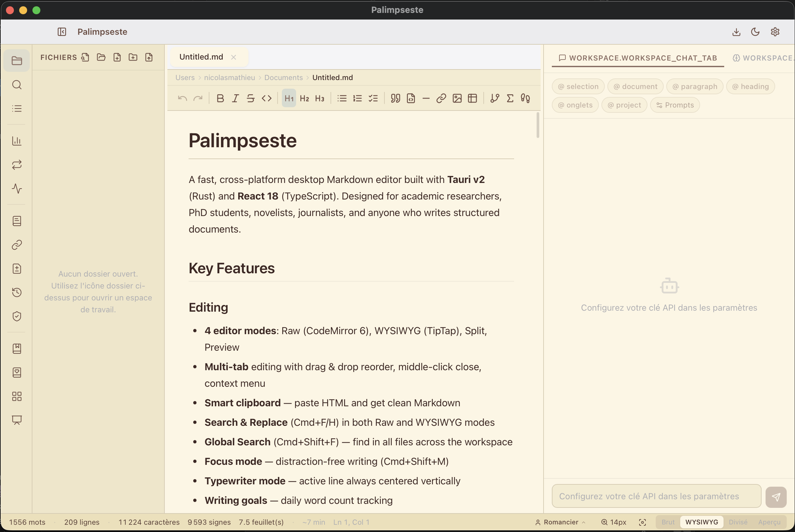
Task: Open the Prompts menu in chat panel
Action: (675, 105)
